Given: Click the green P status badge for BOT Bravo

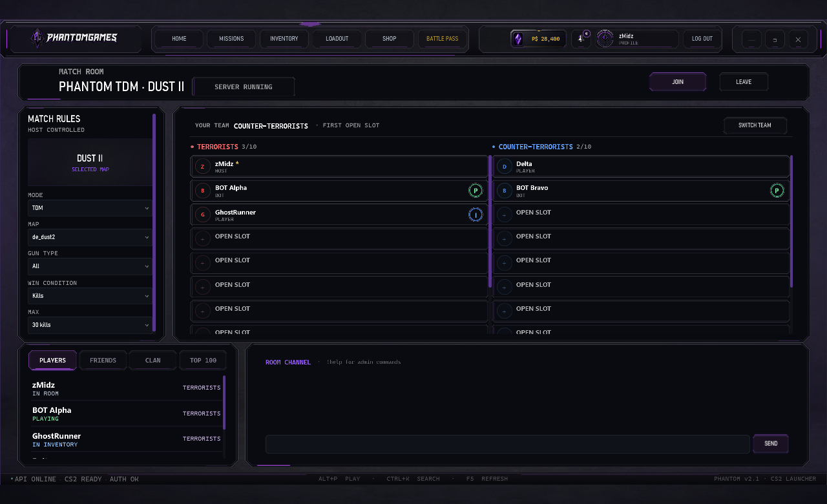Looking at the screenshot, I should pos(777,191).
